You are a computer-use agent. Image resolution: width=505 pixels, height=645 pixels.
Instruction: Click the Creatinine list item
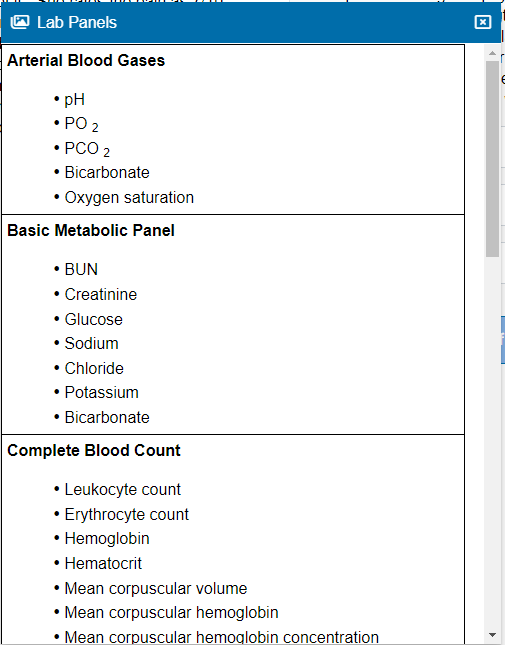(101, 295)
